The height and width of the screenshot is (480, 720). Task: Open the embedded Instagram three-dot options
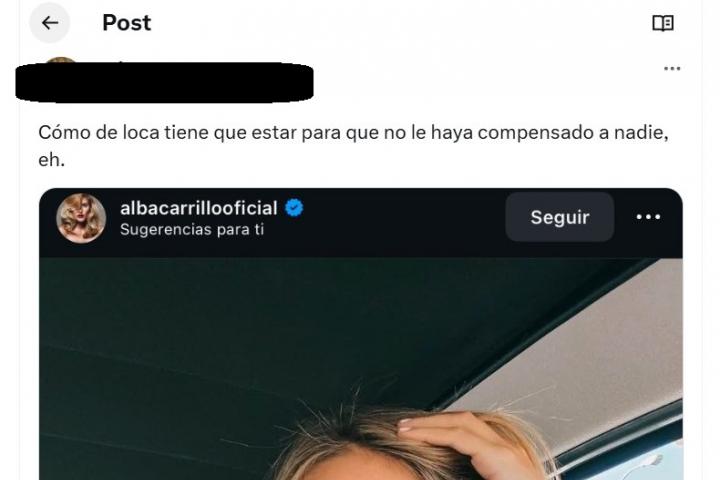(648, 217)
